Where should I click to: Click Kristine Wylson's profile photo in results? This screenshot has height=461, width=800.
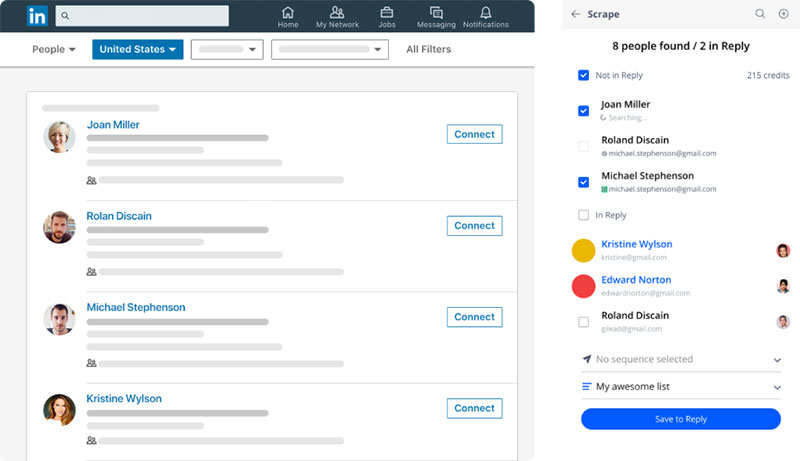59,410
